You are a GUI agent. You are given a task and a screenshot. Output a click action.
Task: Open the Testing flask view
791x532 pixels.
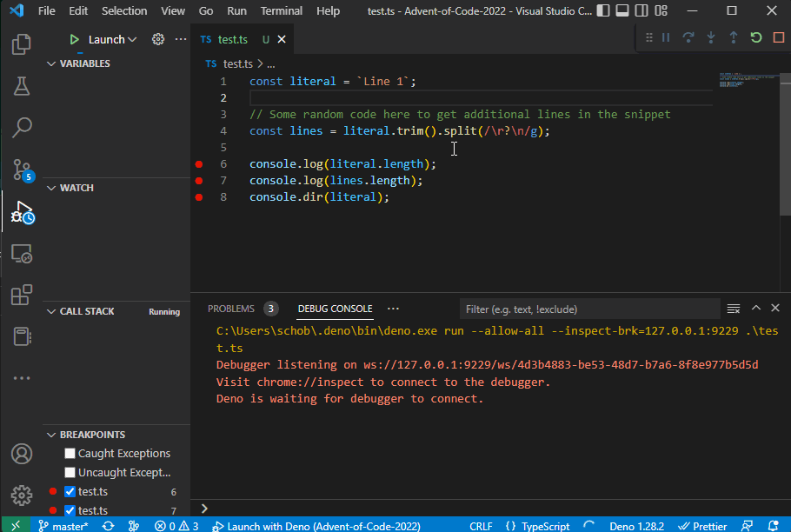pos(21,86)
